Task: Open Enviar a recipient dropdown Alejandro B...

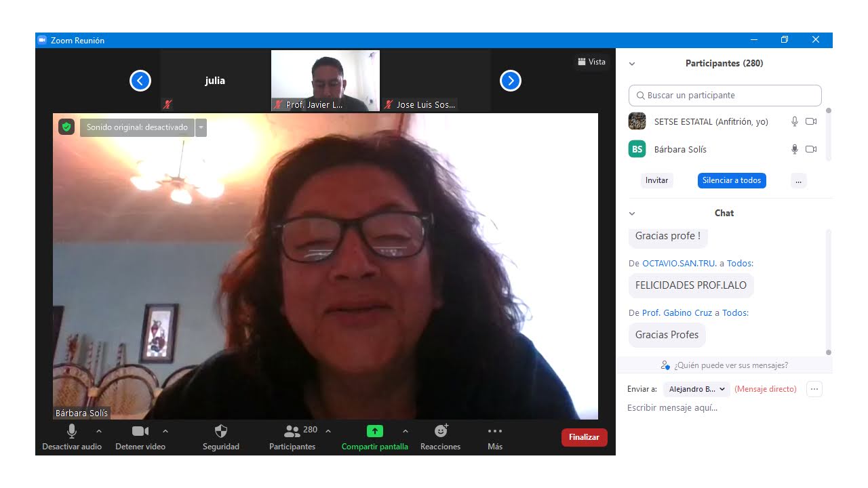Action: pos(696,389)
